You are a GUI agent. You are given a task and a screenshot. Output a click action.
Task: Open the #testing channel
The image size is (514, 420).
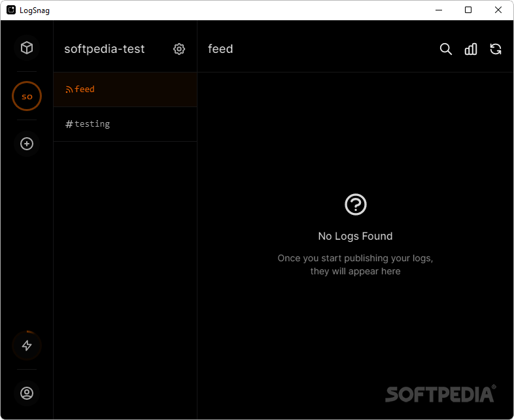[x=125, y=124]
